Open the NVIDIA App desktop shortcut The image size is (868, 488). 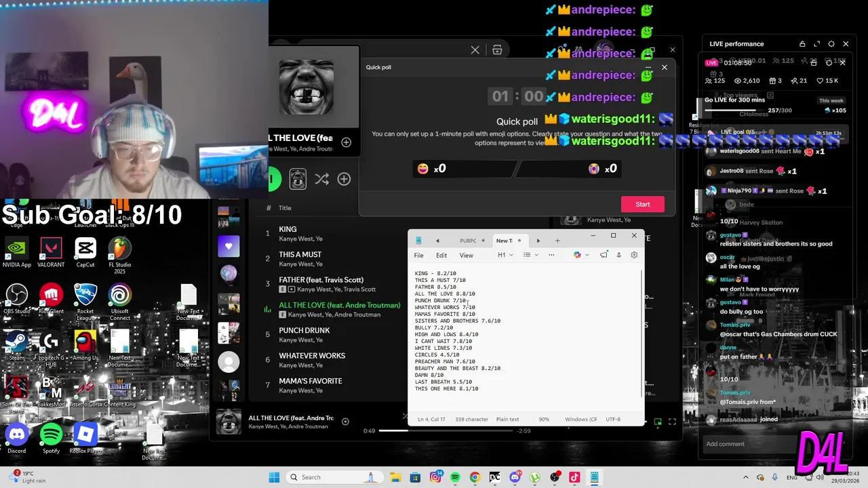click(16, 252)
